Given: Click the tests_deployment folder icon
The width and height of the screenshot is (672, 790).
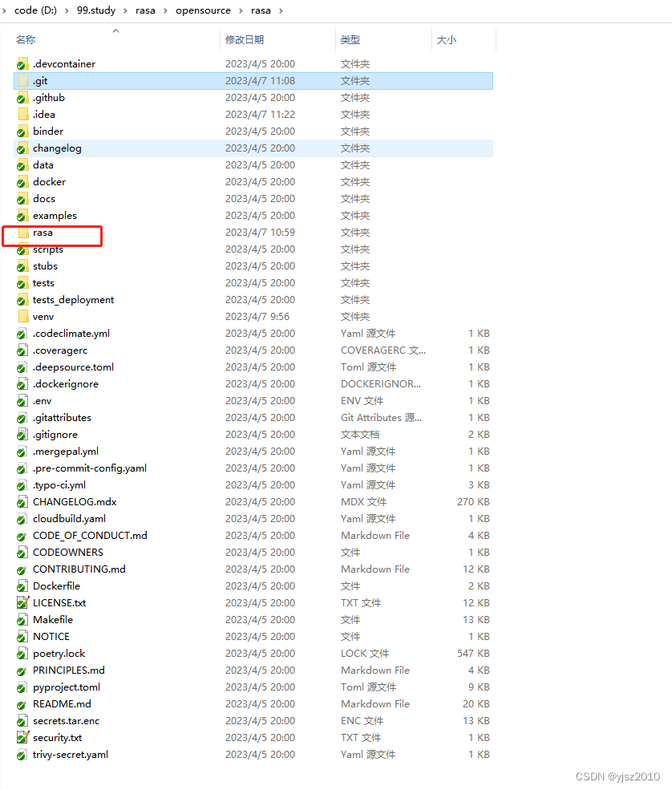Looking at the screenshot, I should point(22,300).
